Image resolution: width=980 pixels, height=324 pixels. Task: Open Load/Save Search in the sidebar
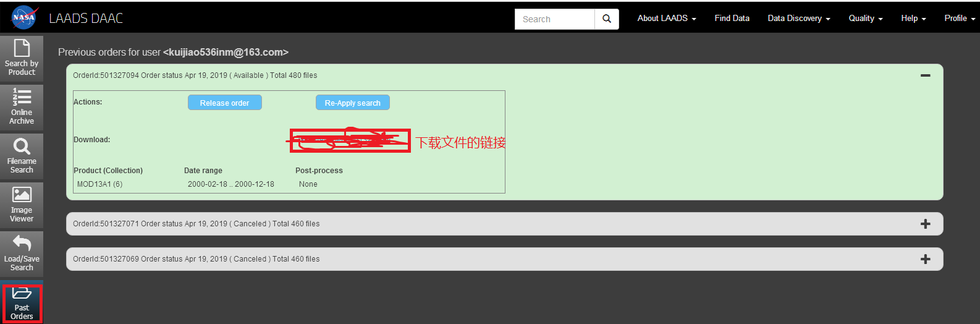pos(22,254)
